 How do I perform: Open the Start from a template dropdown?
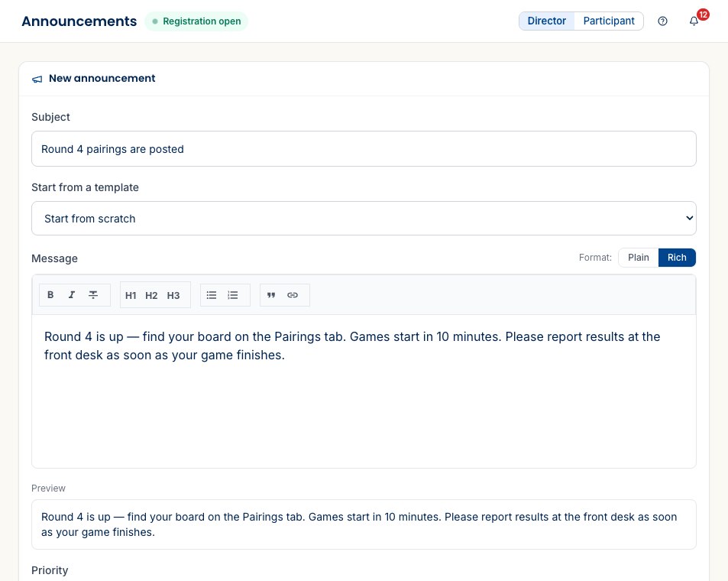[364, 219]
